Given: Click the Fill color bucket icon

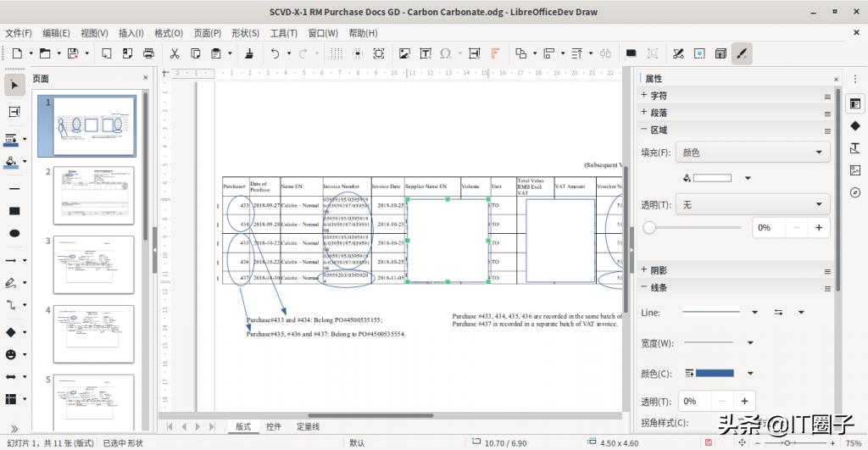Looking at the screenshot, I should 10,162.
